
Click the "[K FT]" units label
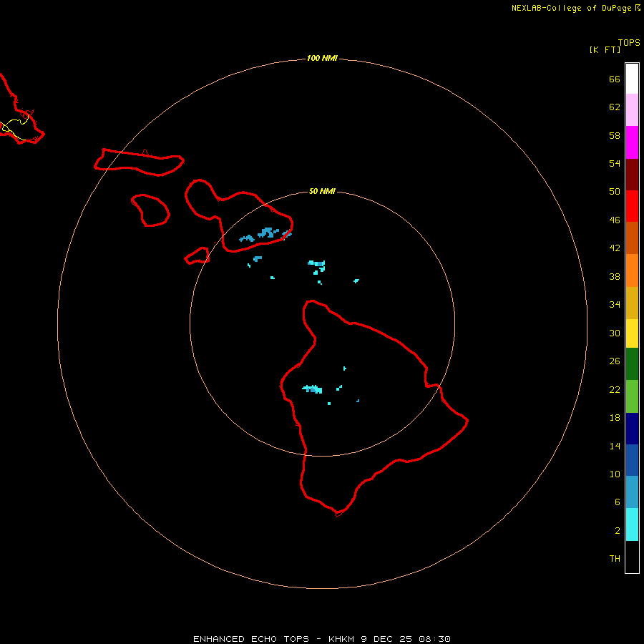click(x=605, y=50)
